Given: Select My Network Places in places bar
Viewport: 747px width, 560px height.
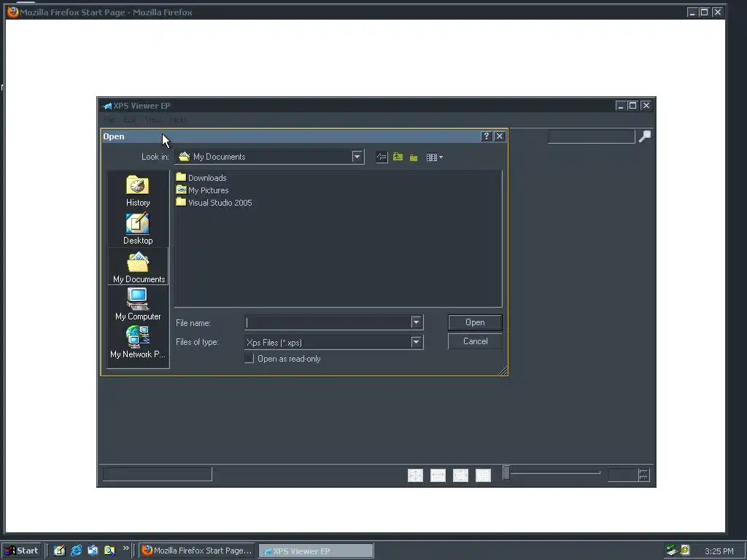Looking at the screenshot, I should [138, 343].
